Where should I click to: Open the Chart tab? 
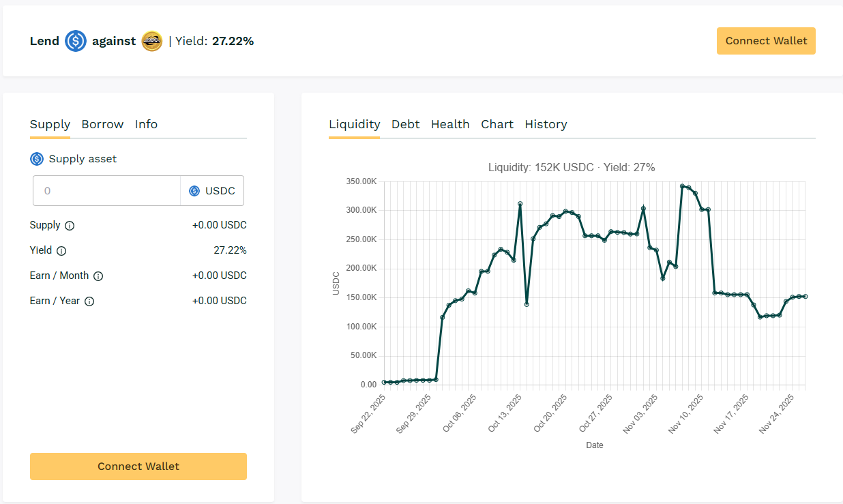[497, 124]
